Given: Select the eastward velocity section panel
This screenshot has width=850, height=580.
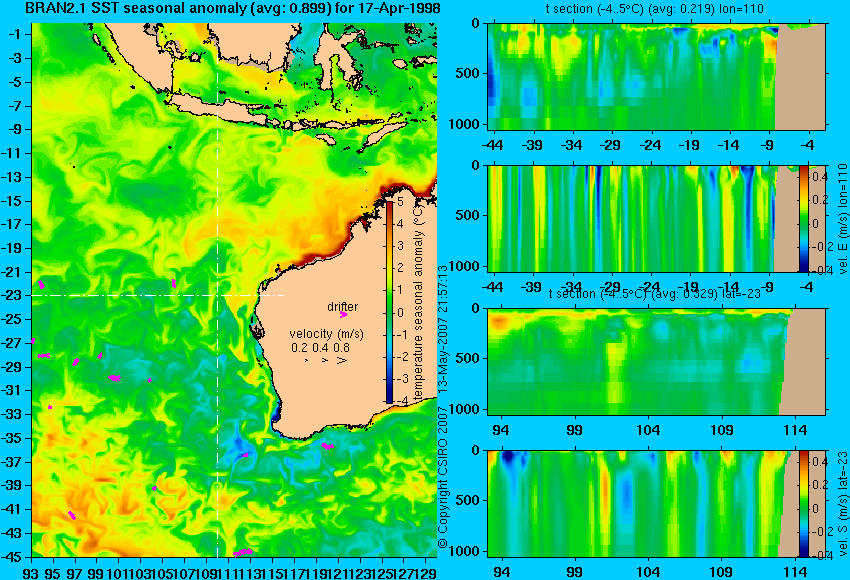Looking at the screenshot, I should coord(656,218).
